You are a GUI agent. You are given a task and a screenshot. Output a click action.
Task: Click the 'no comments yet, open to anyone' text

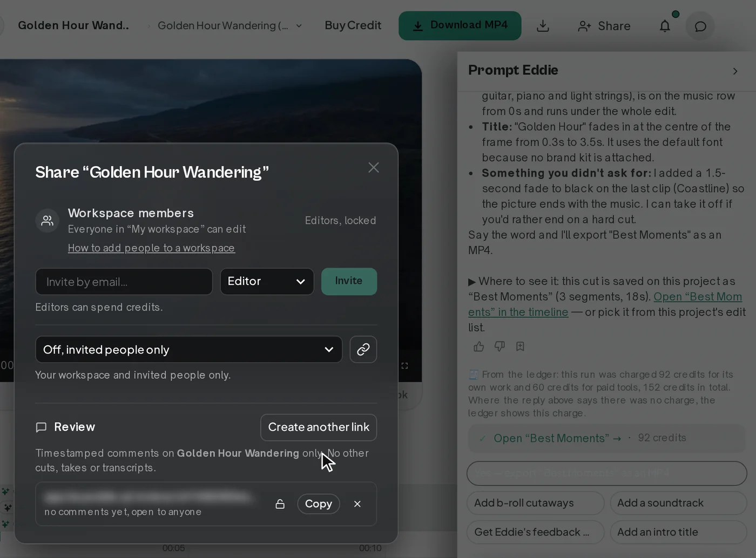coord(123,512)
